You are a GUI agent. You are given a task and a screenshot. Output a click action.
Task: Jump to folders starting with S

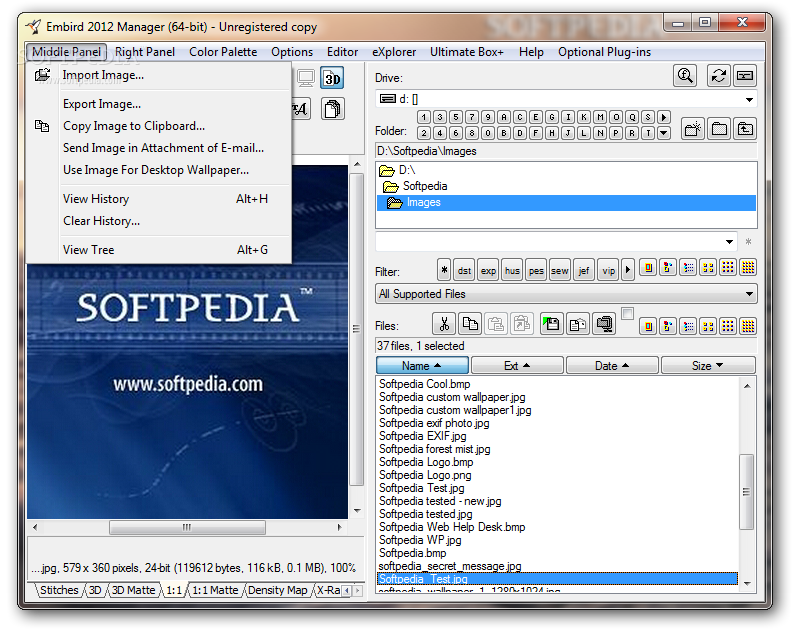tap(648, 117)
